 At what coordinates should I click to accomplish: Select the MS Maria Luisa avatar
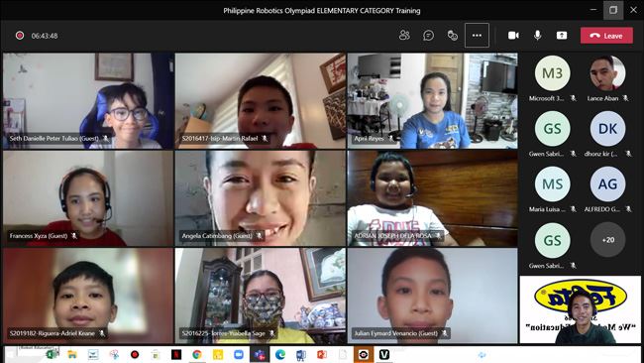pyautogui.click(x=553, y=184)
